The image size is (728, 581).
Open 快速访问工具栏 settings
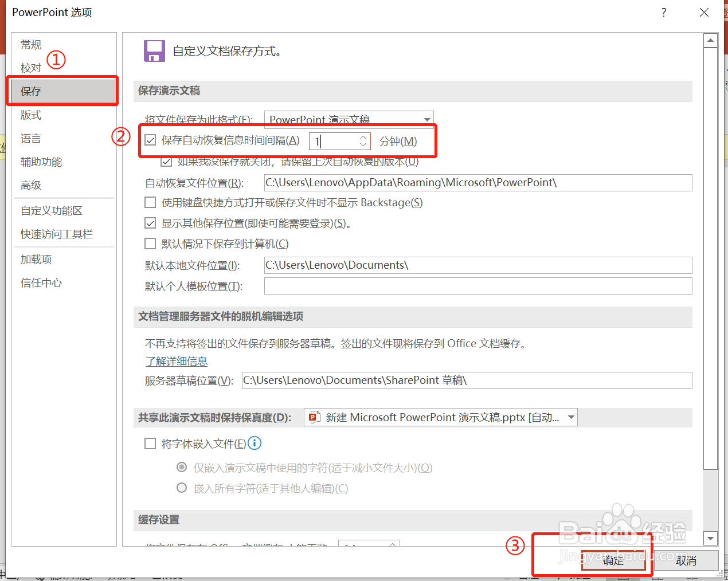(x=57, y=234)
